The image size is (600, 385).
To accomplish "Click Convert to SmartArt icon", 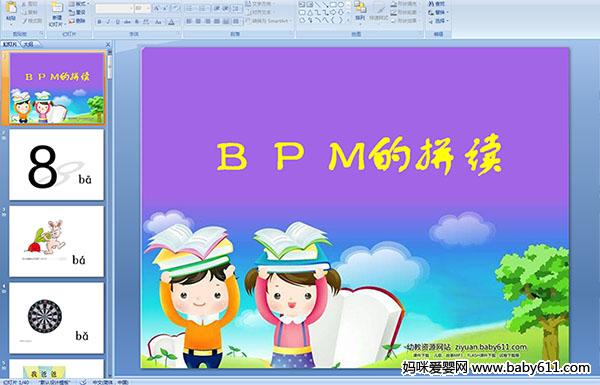I will click(248, 21).
